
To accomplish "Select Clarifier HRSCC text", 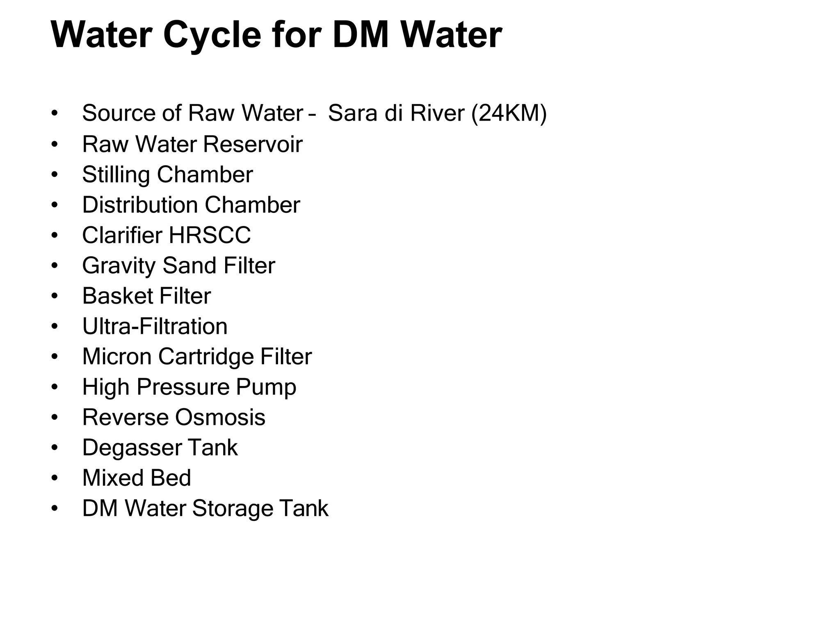I will [166, 235].
